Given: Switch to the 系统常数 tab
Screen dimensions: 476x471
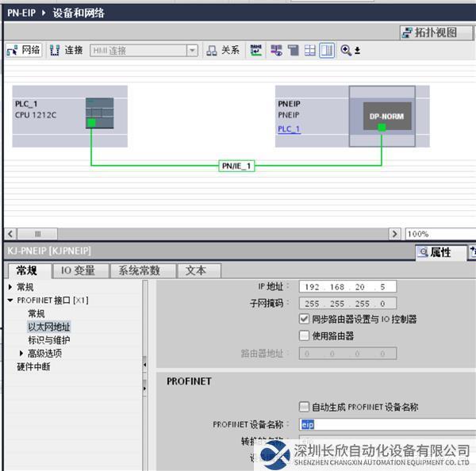Looking at the screenshot, I should coord(139,270).
